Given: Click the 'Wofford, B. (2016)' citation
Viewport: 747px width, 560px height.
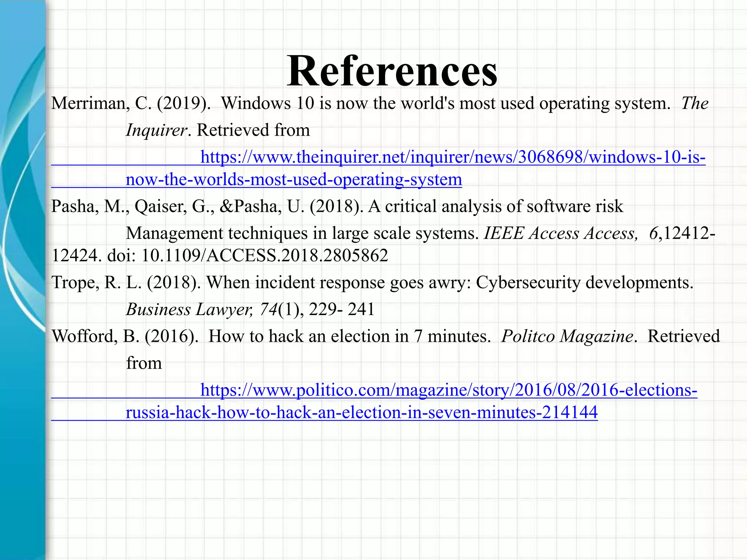Looking at the screenshot, I should coord(124,336).
